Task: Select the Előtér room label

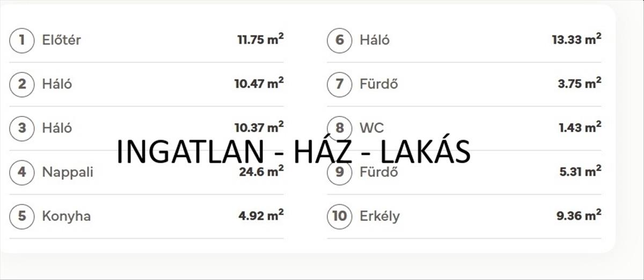Action: [x=61, y=40]
